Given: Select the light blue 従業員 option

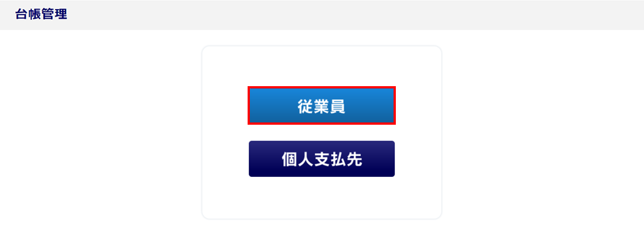Looking at the screenshot, I should point(321,105).
